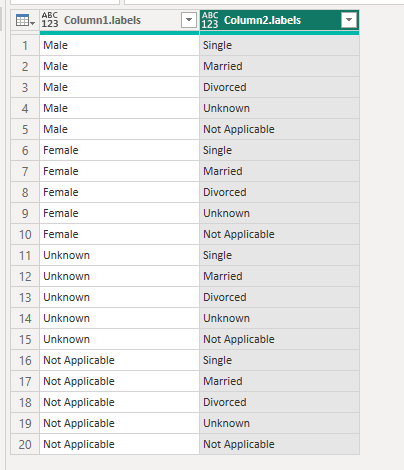Select the Column2.labels column header

[279, 20]
